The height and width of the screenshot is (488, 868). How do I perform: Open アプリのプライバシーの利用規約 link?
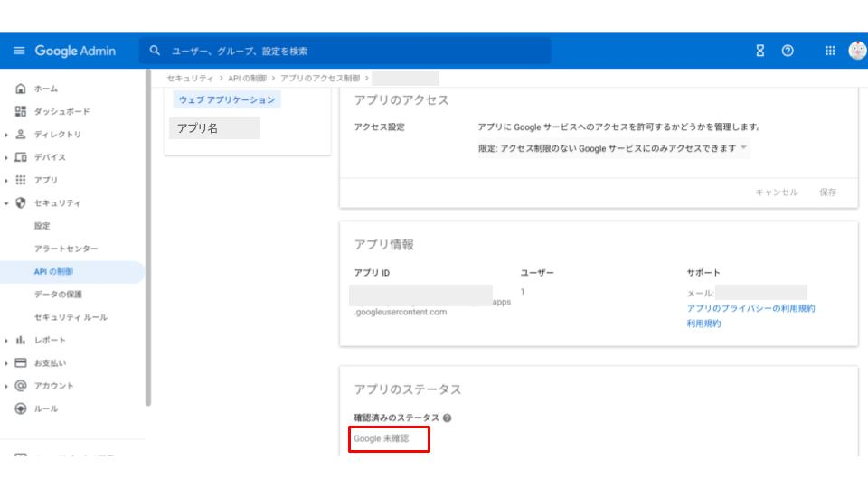click(750, 308)
